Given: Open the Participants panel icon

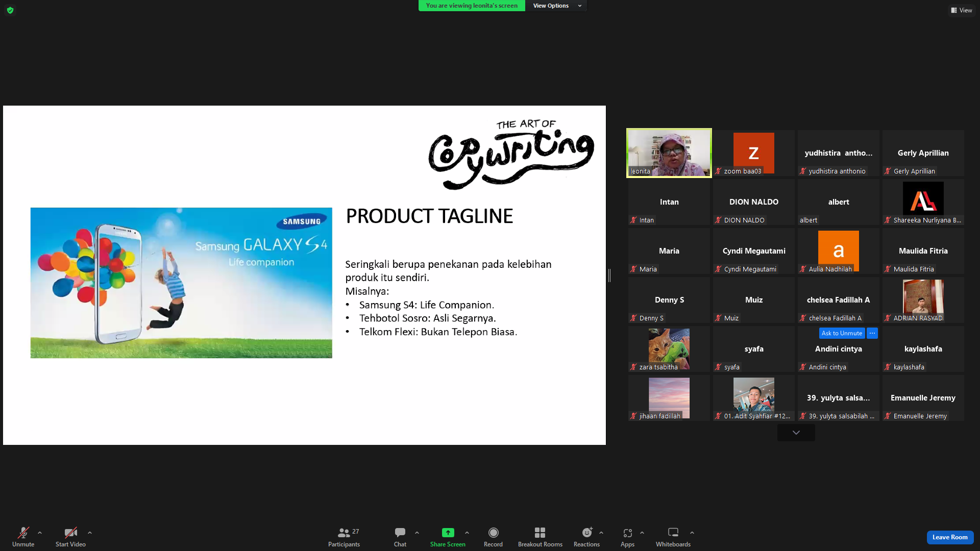Looking at the screenshot, I should point(344,533).
